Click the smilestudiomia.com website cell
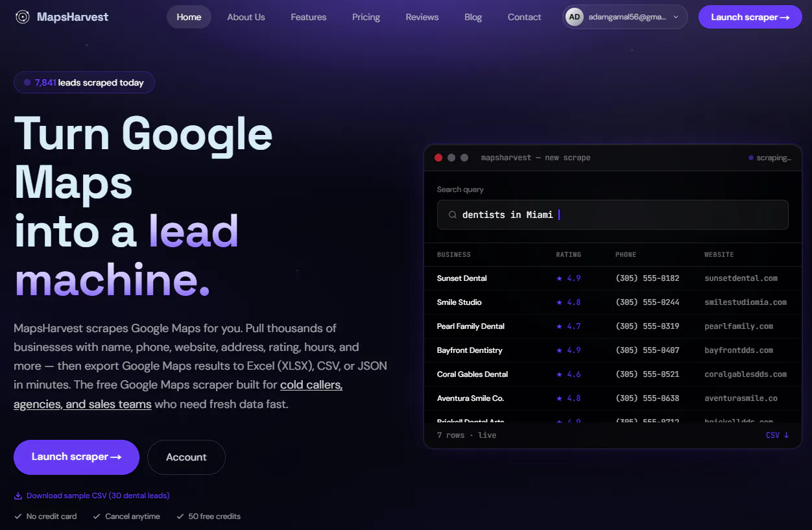The height and width of the screenshot is (530, 812). 746,302
